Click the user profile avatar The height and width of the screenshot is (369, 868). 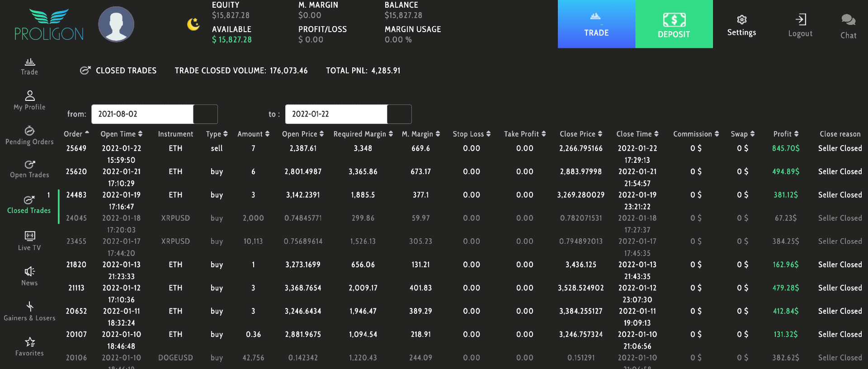pyautogui.click(x=116, y=24)
